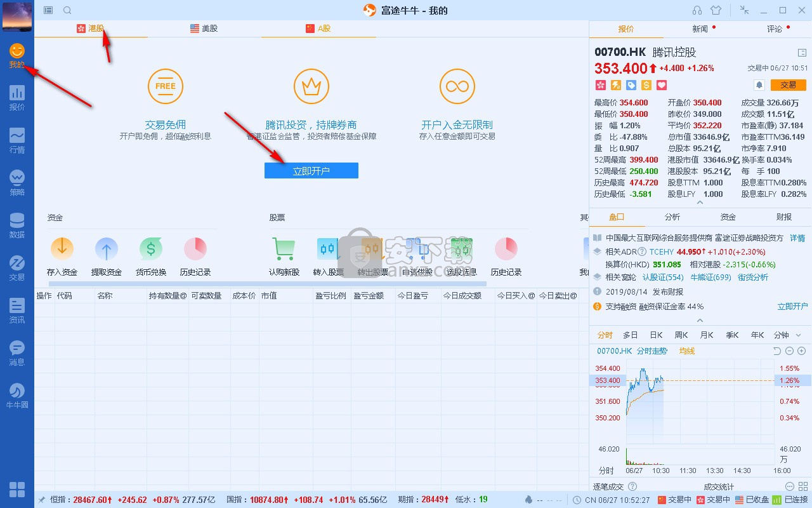812x508 pixels.
Task: Click the compact window mode icon
Action: pos(745,10)
